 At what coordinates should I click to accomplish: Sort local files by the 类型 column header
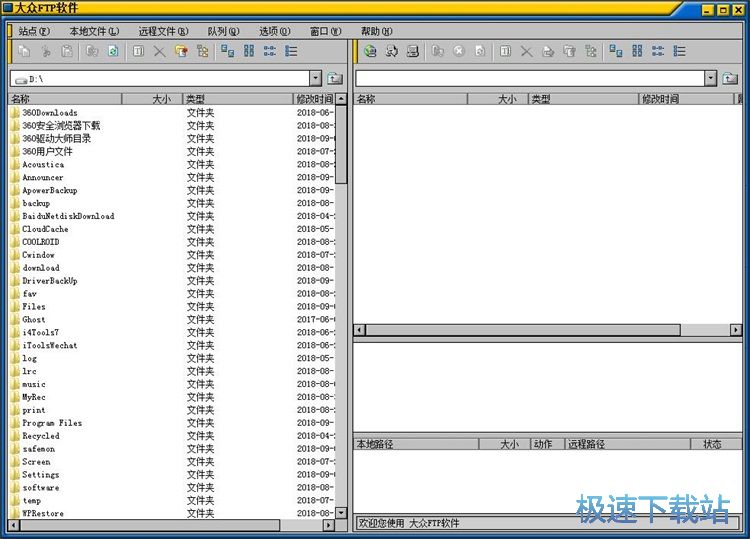click(x=238, y=99)
